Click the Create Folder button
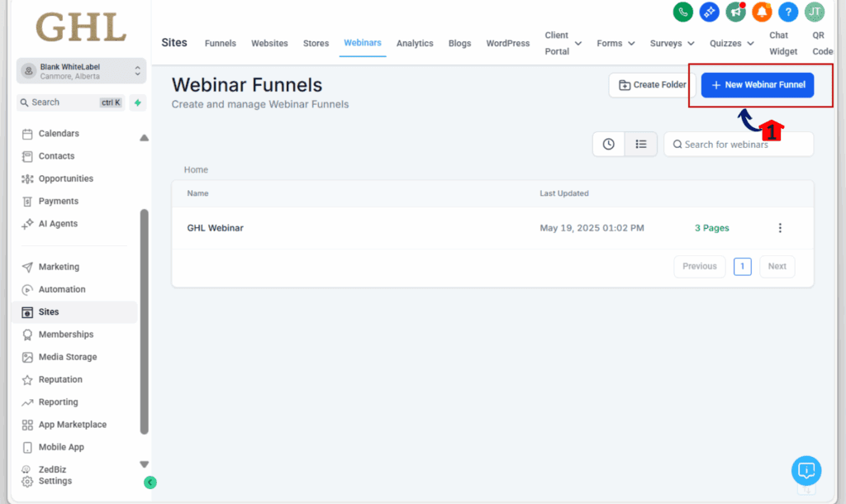 [x=652, y=85]
